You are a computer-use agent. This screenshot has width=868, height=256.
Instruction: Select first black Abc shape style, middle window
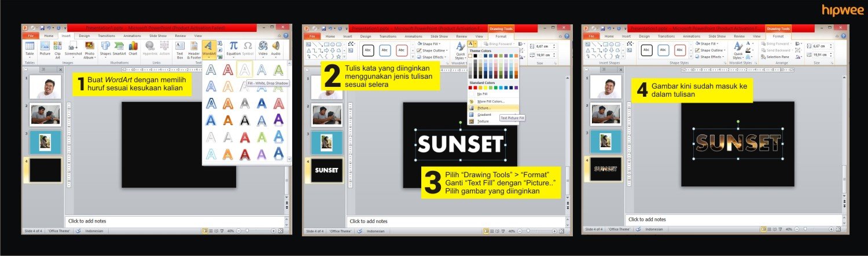coord(367,50)
